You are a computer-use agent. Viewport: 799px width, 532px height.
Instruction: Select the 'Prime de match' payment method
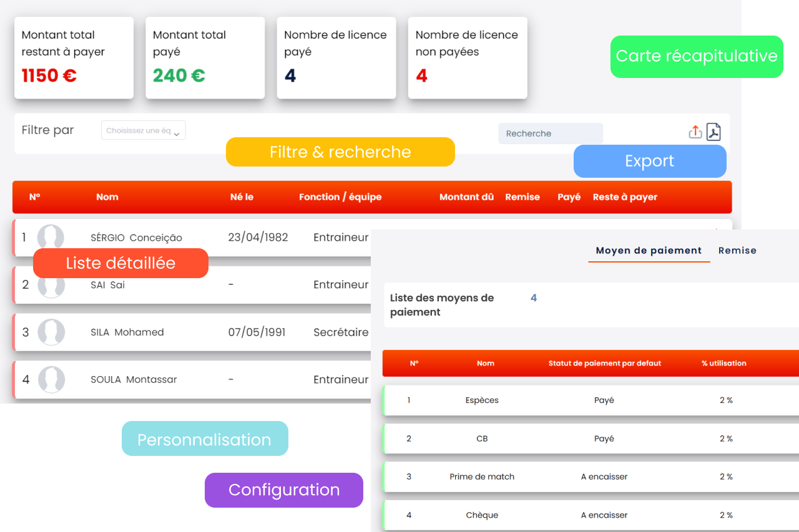pyautogui.click(x=482, y=476)
